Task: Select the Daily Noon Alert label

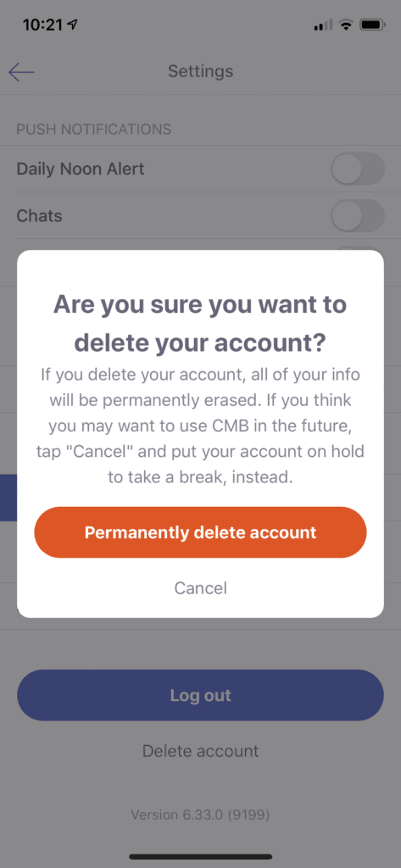Action: [x=81, y=169]
